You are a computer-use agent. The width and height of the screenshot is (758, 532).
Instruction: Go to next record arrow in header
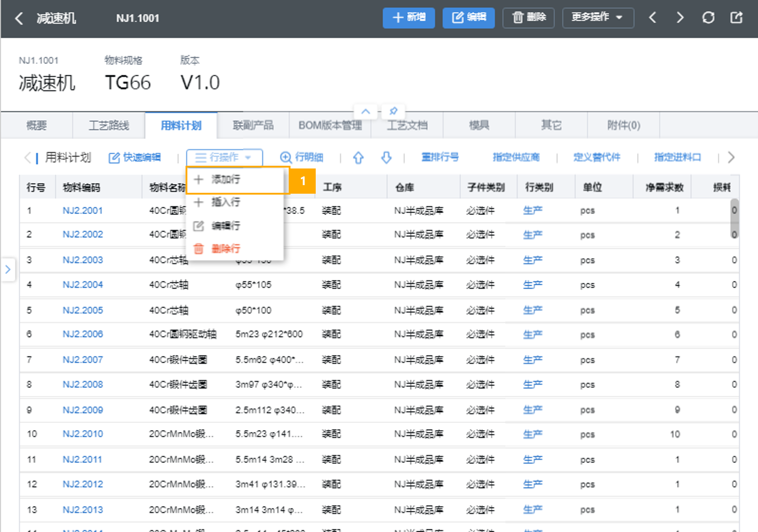pos(680,18)
